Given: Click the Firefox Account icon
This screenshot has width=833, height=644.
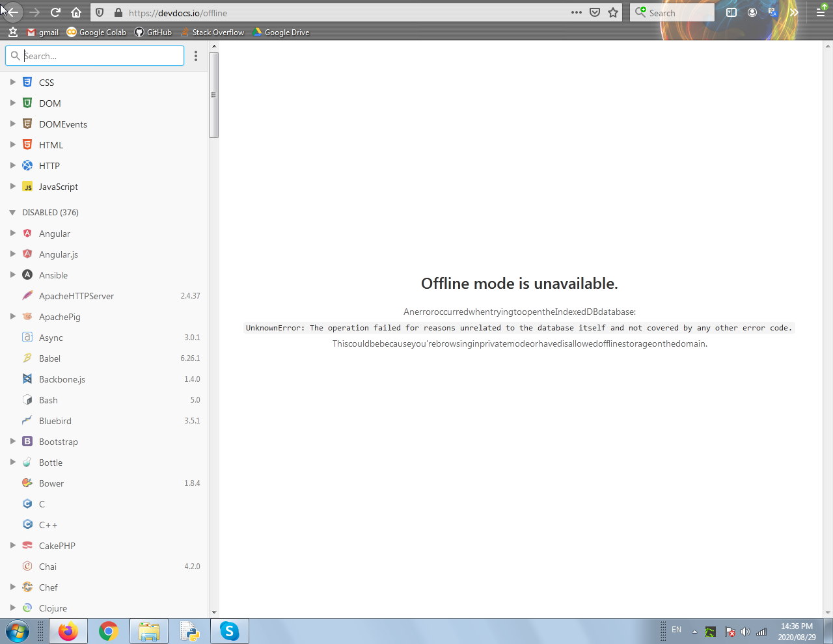Looking at the screenshot, I should [752, 12].
